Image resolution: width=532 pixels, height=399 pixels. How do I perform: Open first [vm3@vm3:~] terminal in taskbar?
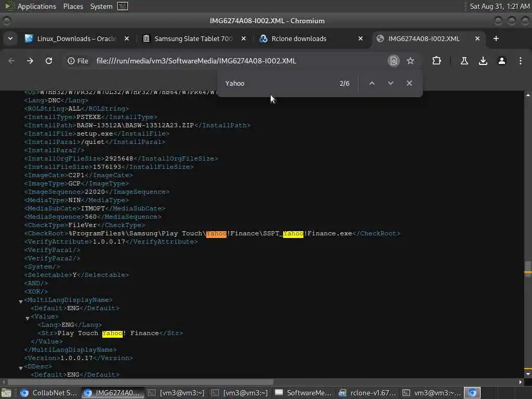pyautogui.click(x=177, y=393)
